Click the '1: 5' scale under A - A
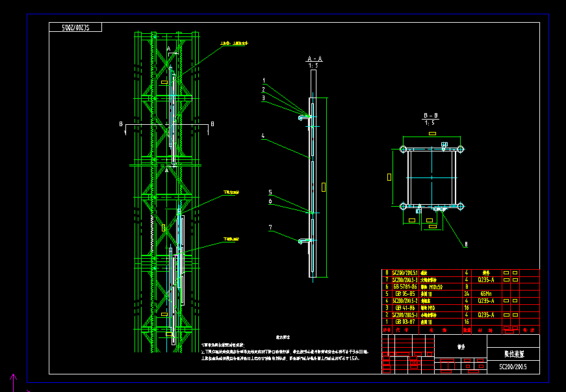This screenshot has height=392, width=566. click(314, 65)
